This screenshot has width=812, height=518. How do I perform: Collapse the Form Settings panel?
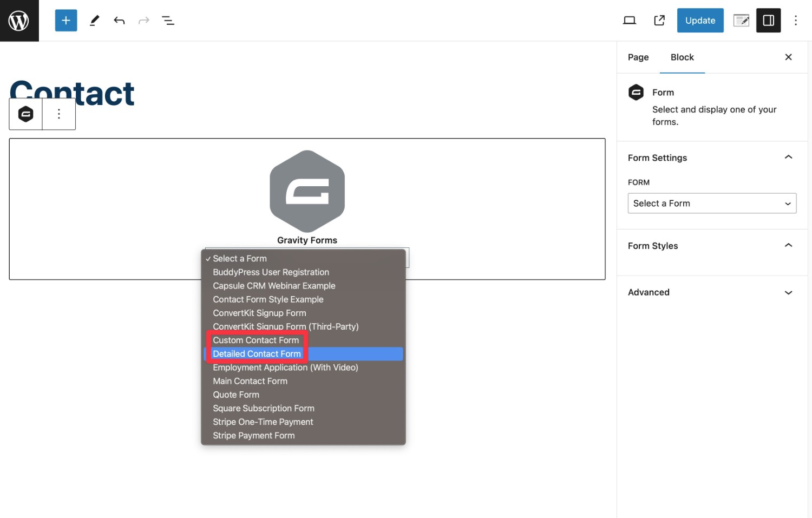712,158
